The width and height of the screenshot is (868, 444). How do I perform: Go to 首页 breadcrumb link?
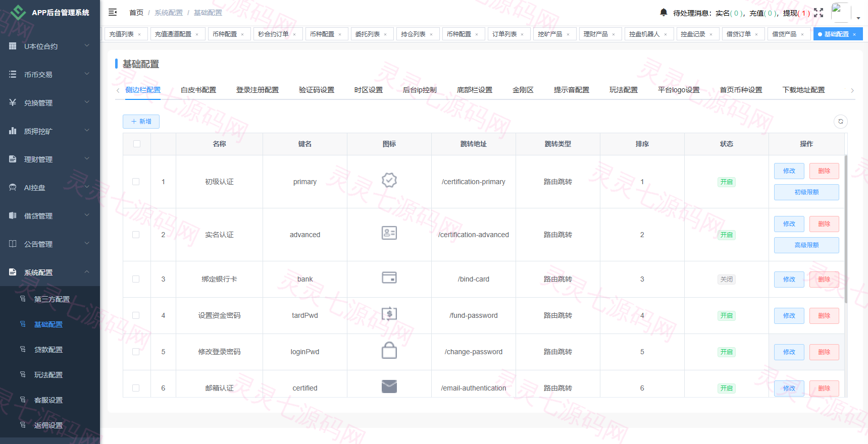tap(136, 13)
